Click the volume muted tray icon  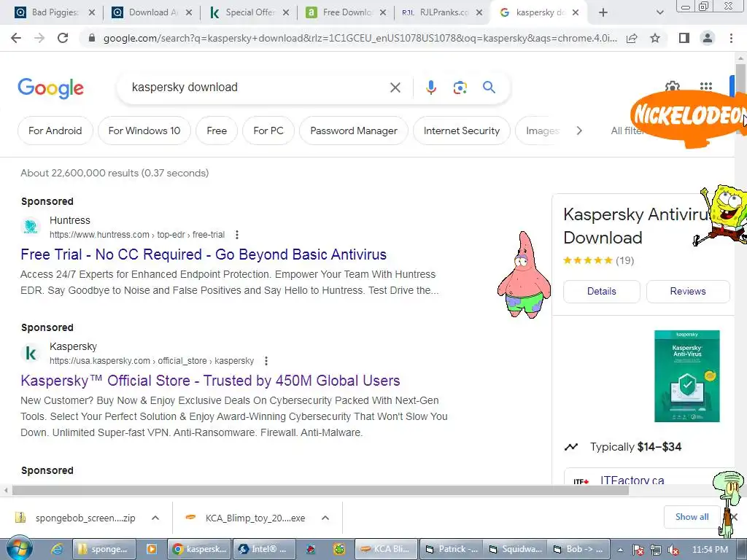673,550
